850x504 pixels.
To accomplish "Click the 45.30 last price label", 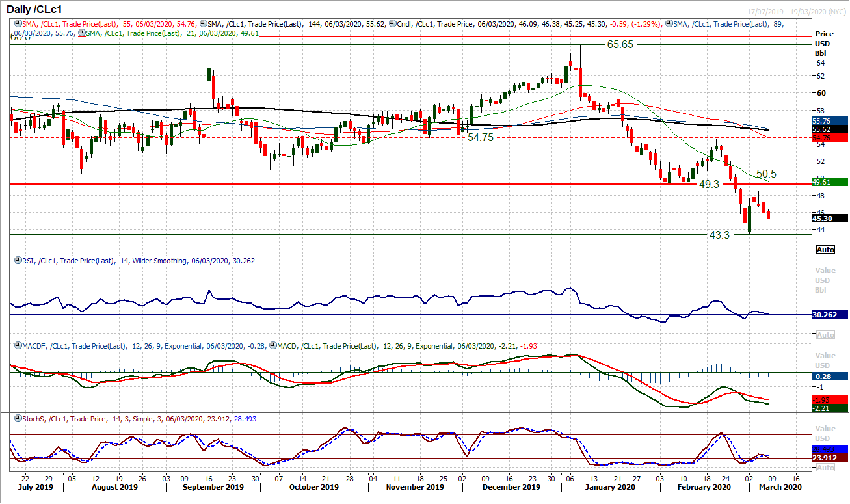I will [x=825, y=219].
